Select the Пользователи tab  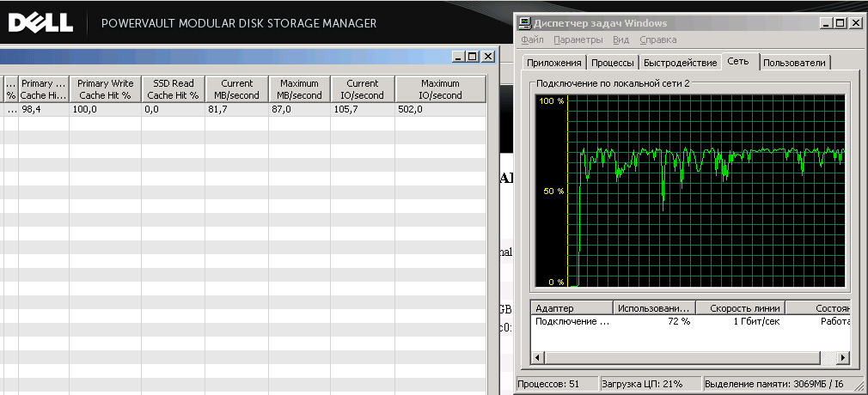click(795, 63)
